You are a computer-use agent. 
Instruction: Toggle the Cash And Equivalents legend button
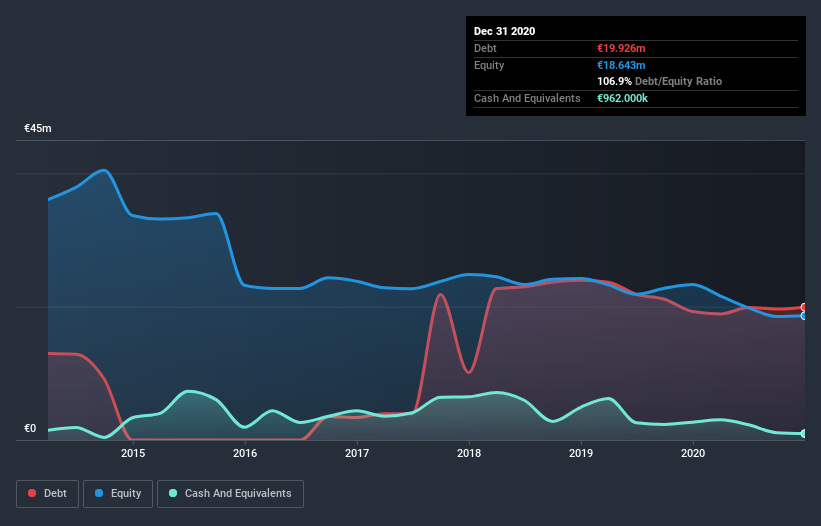coord(230,494)
